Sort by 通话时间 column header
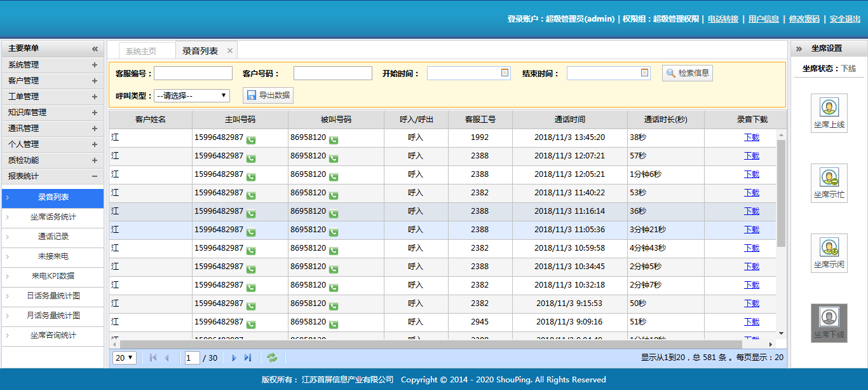 click(x=570, y=120)
